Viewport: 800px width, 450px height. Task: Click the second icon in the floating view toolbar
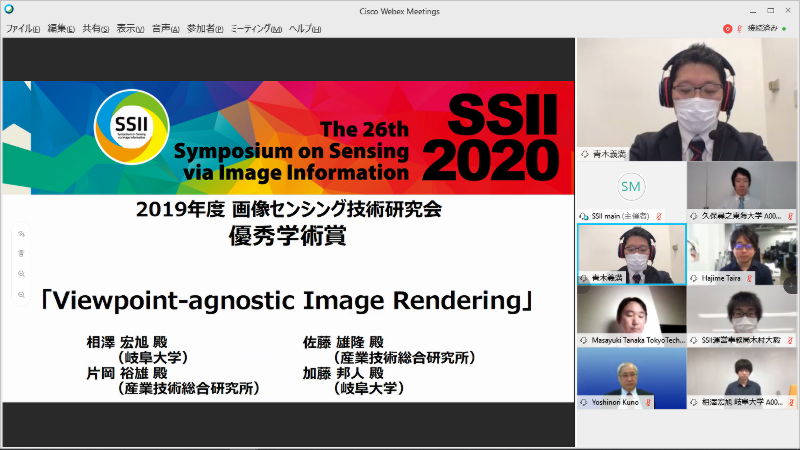pos(21,254)
